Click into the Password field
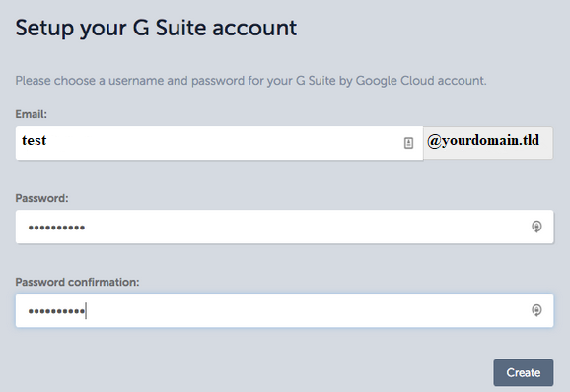 click(x=284, y=227)
